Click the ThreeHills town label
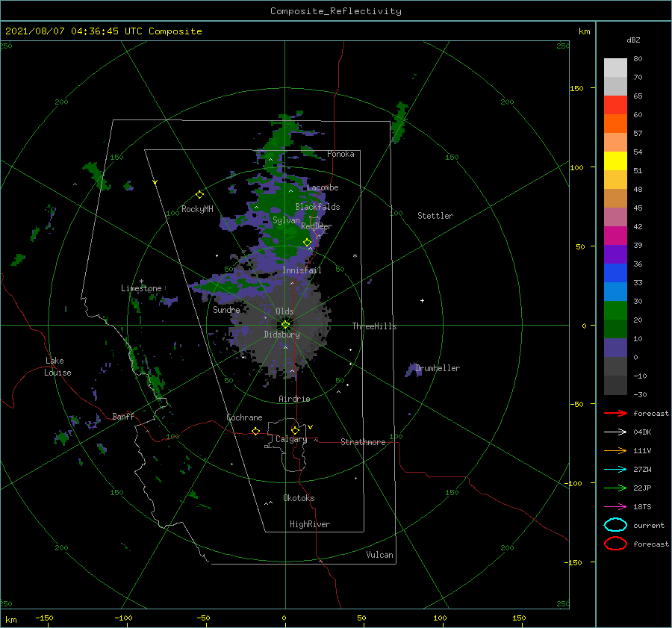Screen dimensions: 672x628 [x=374, y=326]
